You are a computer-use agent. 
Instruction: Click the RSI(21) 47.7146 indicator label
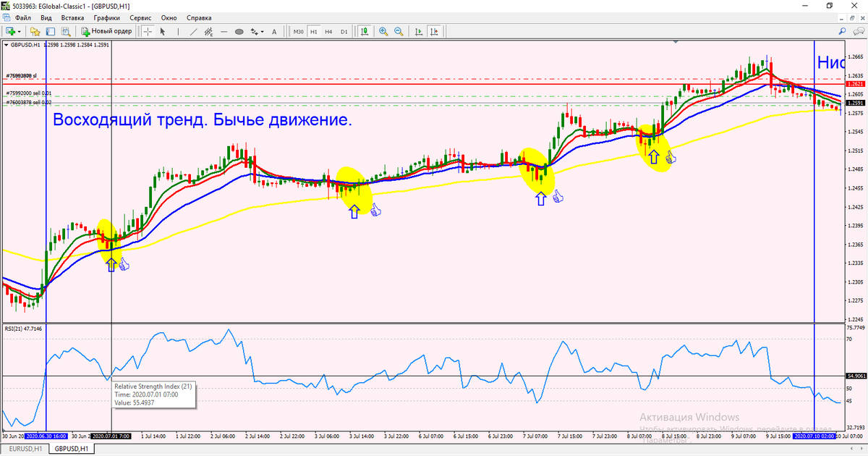click(x=23, y=329)
